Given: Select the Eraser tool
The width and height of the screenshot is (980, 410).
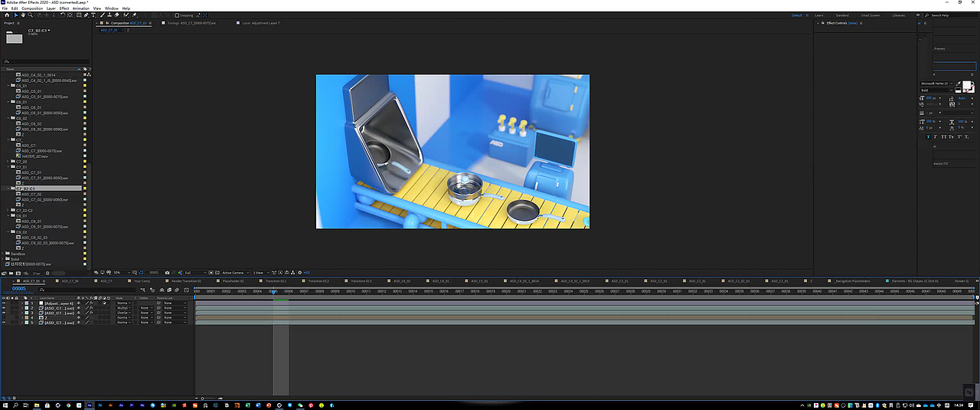Looking at the screenshot, I should 116,15.
